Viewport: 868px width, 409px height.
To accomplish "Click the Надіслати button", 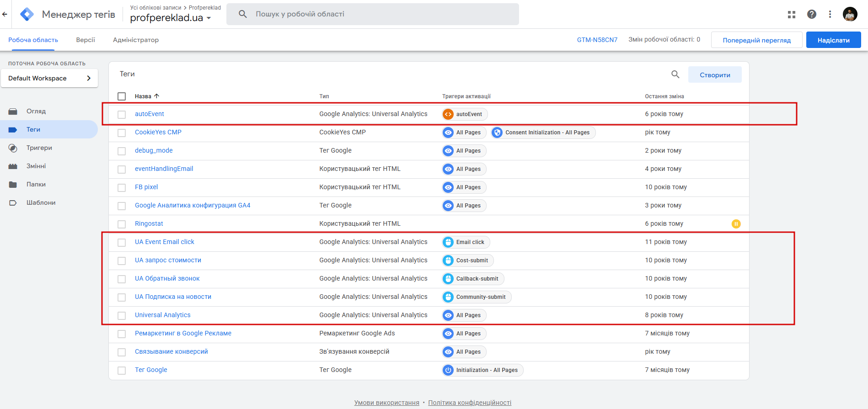I will (833, 40).
